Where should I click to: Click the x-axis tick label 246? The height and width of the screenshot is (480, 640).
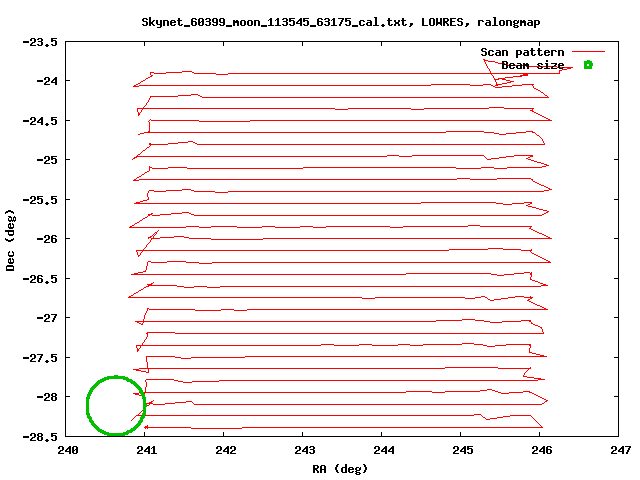(x=542, y=450)
